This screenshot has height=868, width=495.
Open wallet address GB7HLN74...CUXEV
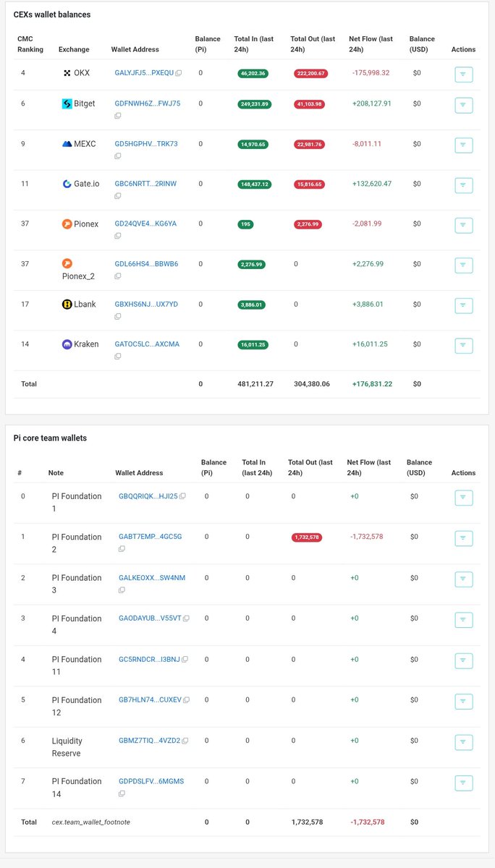pos(150,700)
